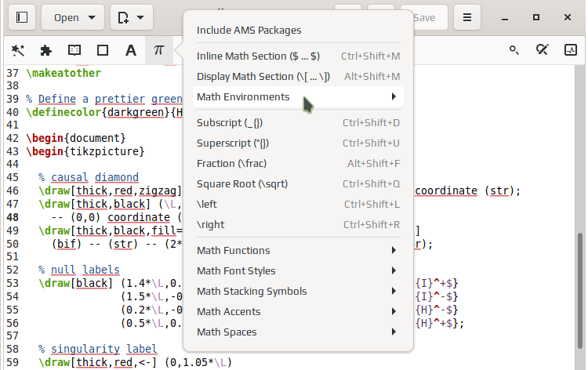Click the Save button
The image size is (588, 370).
tap(424, 17)
